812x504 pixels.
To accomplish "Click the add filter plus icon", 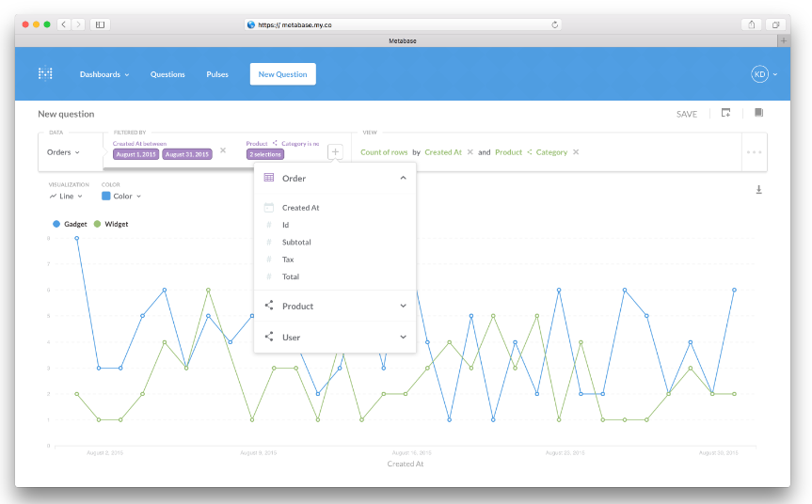I will pos(336,152).
